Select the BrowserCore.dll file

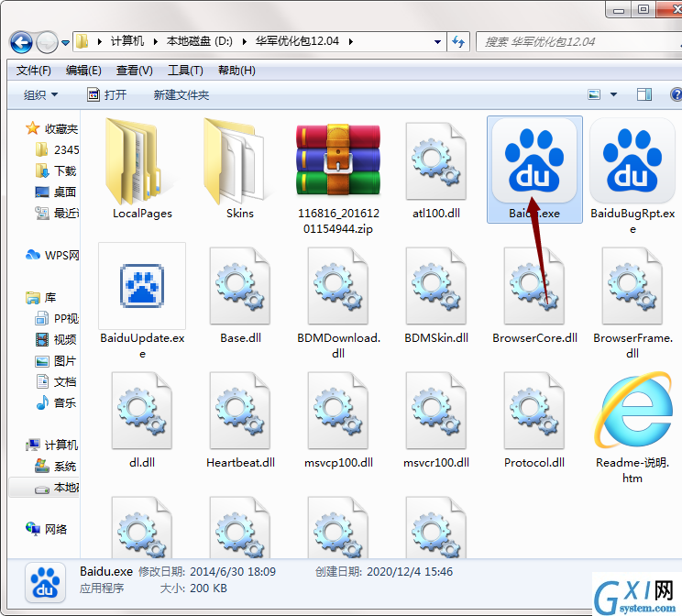534,294
